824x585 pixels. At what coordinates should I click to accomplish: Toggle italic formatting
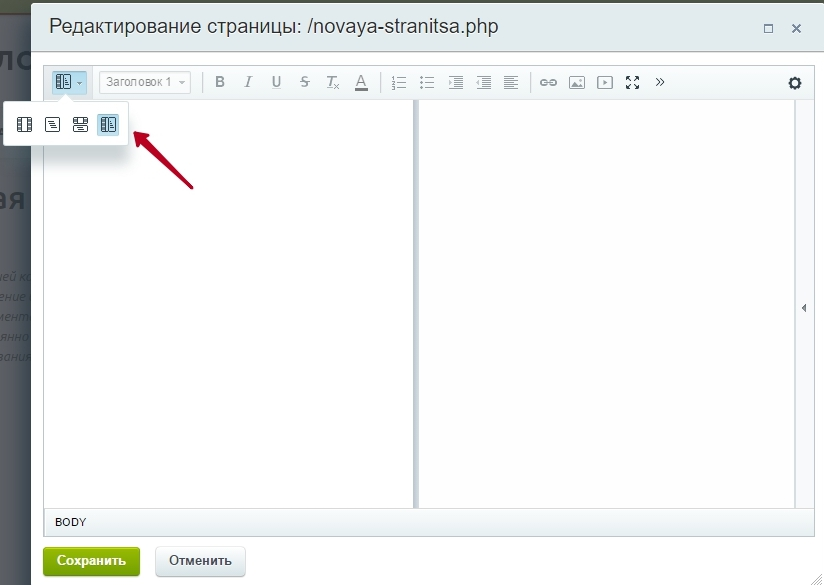click(248, 82)
